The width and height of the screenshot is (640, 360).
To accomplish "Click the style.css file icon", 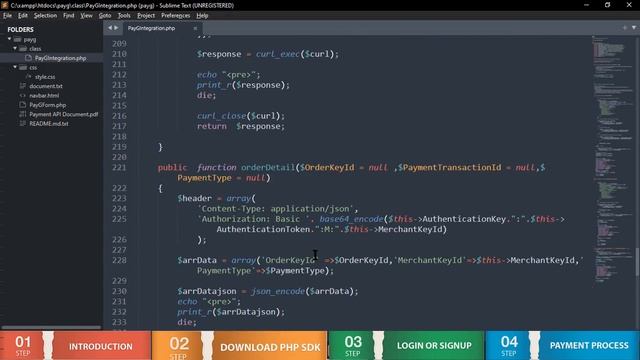I will point(28,77).
